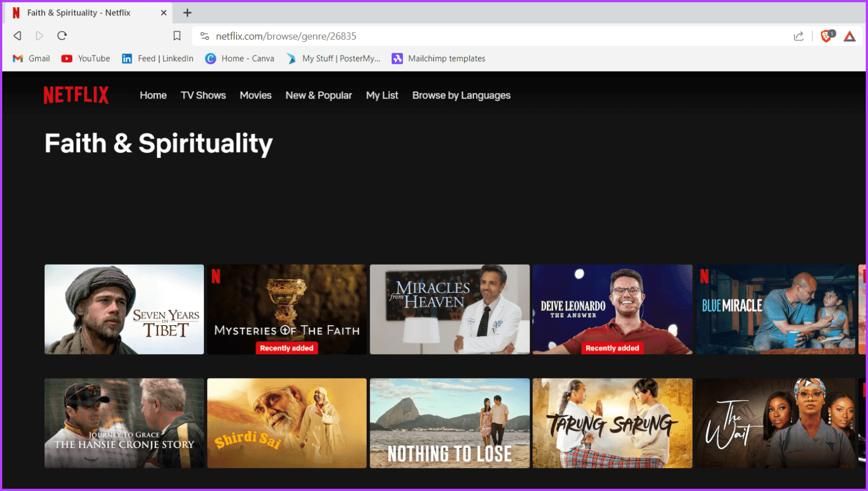
Task: Click the share page icon
Action: click(798, 36)
